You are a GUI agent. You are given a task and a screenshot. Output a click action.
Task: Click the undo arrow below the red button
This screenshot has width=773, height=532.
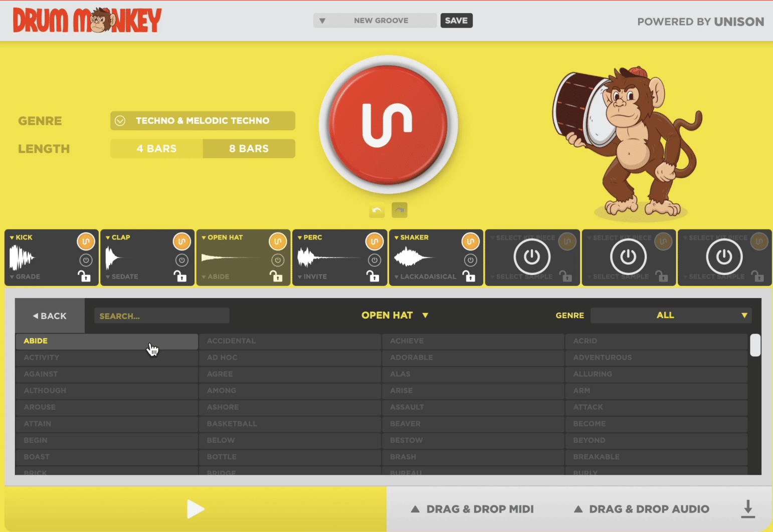pos(377,210)
